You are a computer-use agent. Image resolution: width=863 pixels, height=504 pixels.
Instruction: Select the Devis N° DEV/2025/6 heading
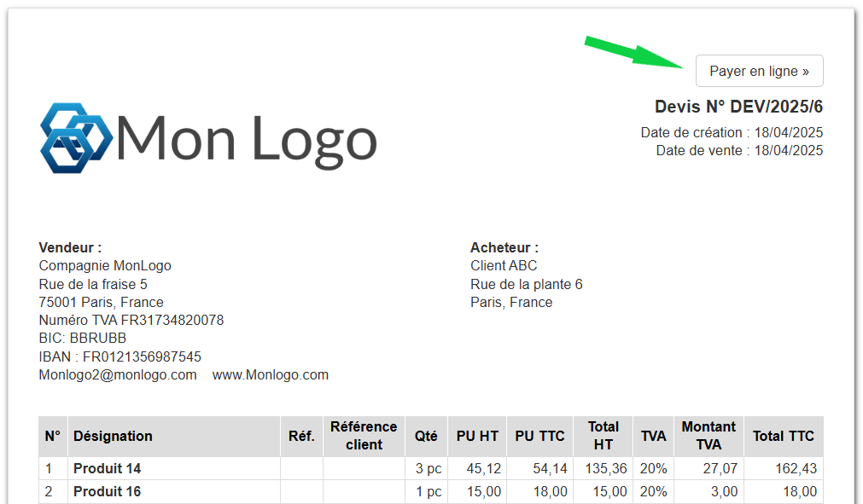point(738,107)
